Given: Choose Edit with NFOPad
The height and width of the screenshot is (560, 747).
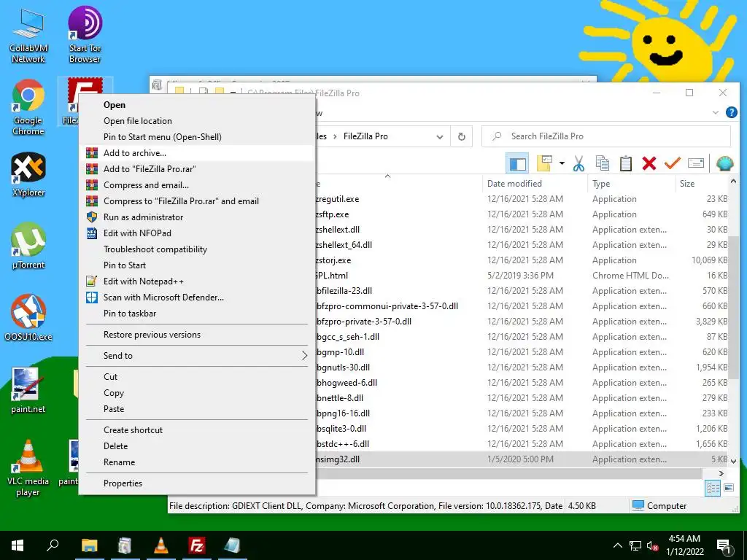Looking at the screenshot, I should [x=197, y=233].
